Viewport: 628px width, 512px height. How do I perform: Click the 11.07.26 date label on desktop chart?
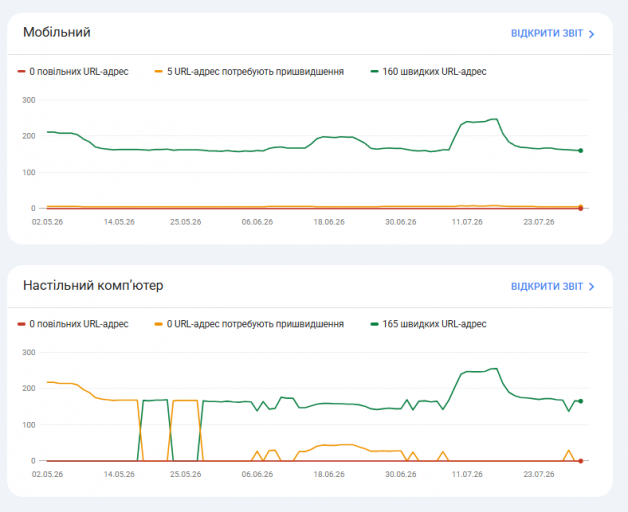(467, 474)
